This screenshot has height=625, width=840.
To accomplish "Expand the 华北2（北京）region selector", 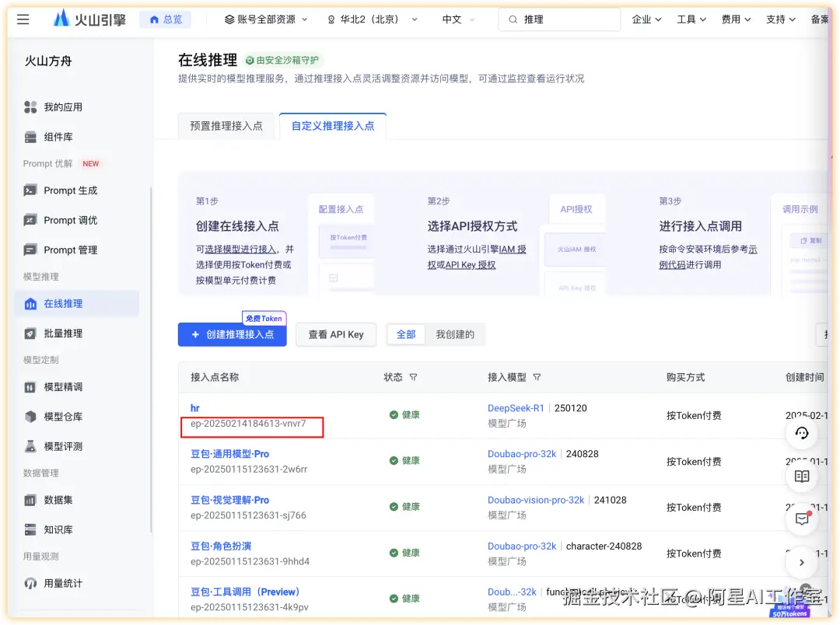I will 373,19.
